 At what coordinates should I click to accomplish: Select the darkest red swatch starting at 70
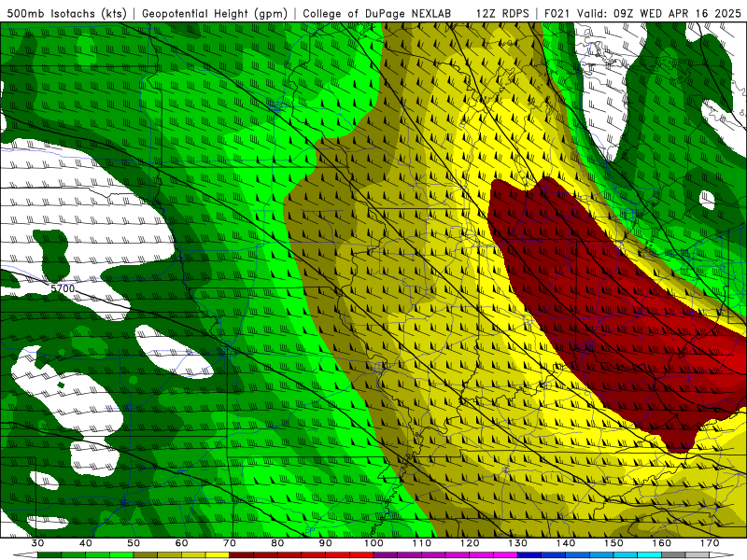(x=242, y=554)
